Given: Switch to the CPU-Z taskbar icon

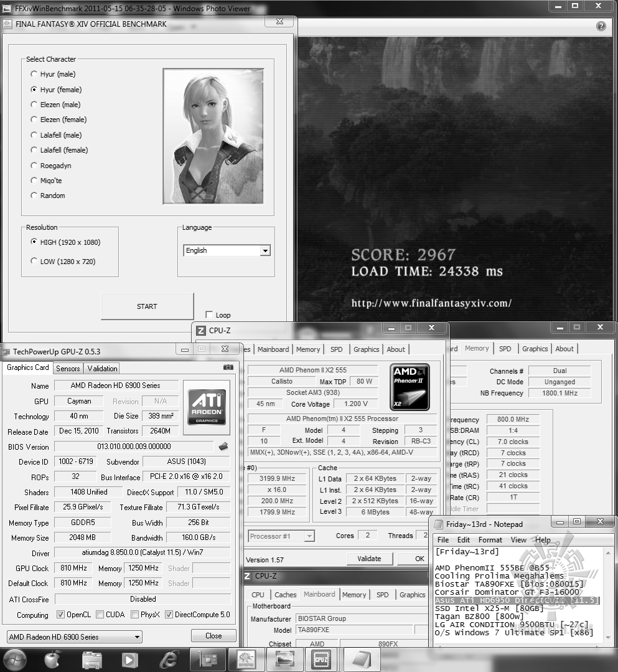Looking at the screenshot, I should click(x=322, y=660).
